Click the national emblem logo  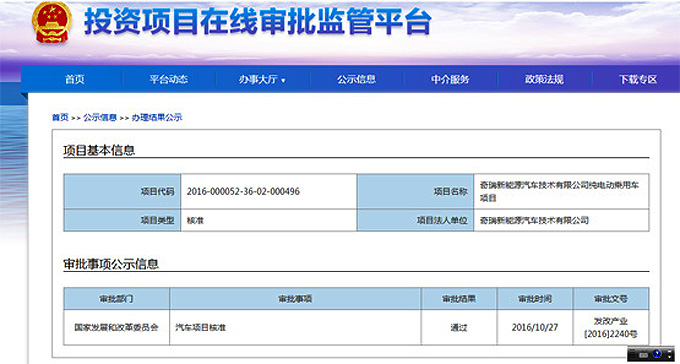coord(52,22)
